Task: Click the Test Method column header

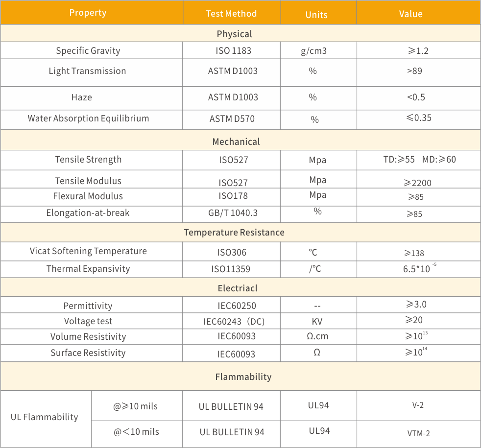Action: pyautogui.click(x=231, y=14)
